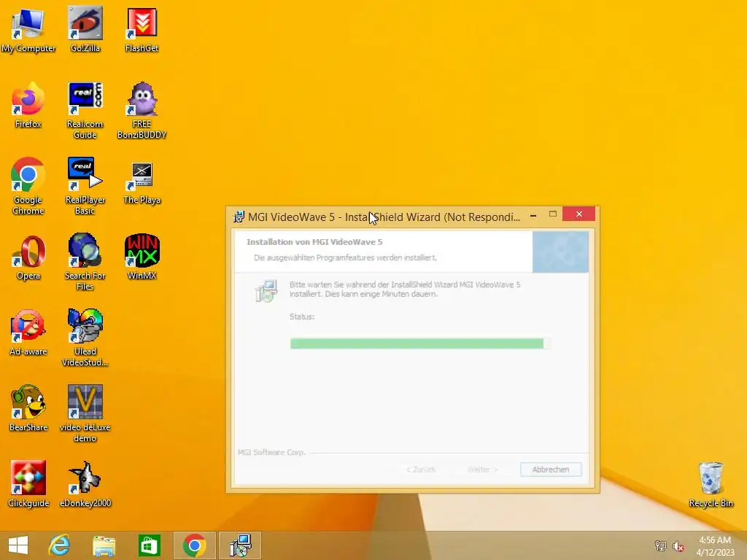
Task: Open the Windows Store taskbar icon
Action: click(x=149, y=545)
